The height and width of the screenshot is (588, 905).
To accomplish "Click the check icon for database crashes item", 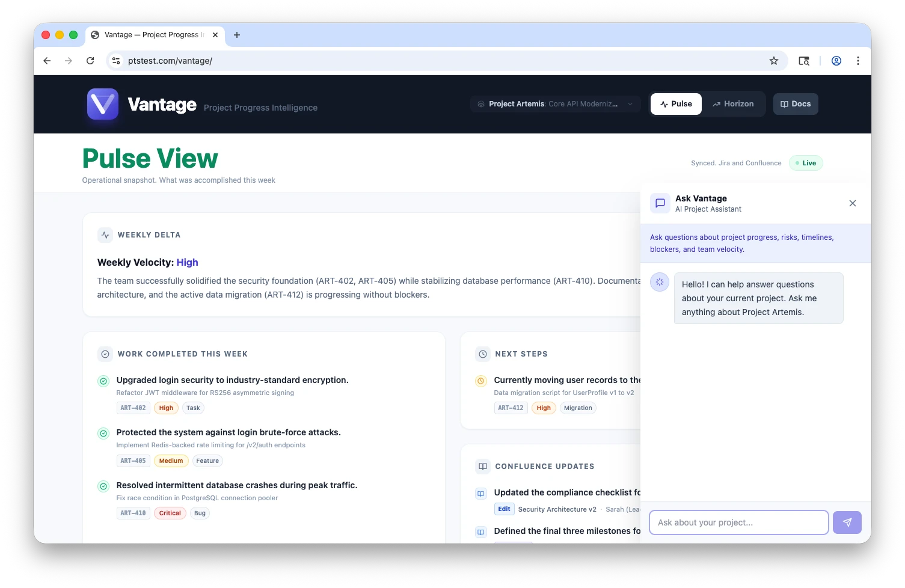I will coord(103,486).
